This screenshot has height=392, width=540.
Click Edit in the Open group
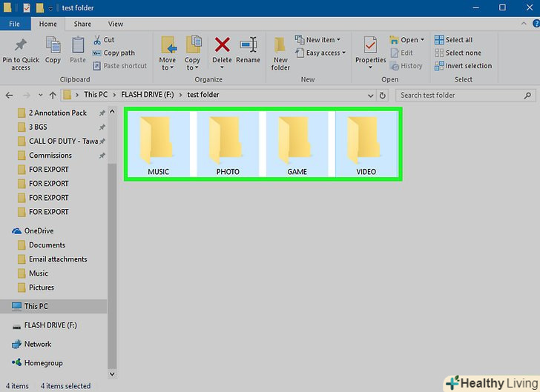coord(402,53)
